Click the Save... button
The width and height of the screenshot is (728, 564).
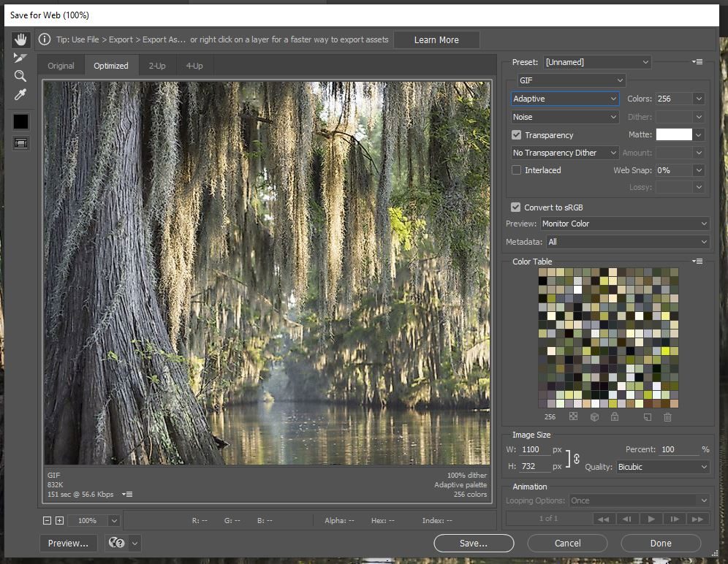point(473,543)
